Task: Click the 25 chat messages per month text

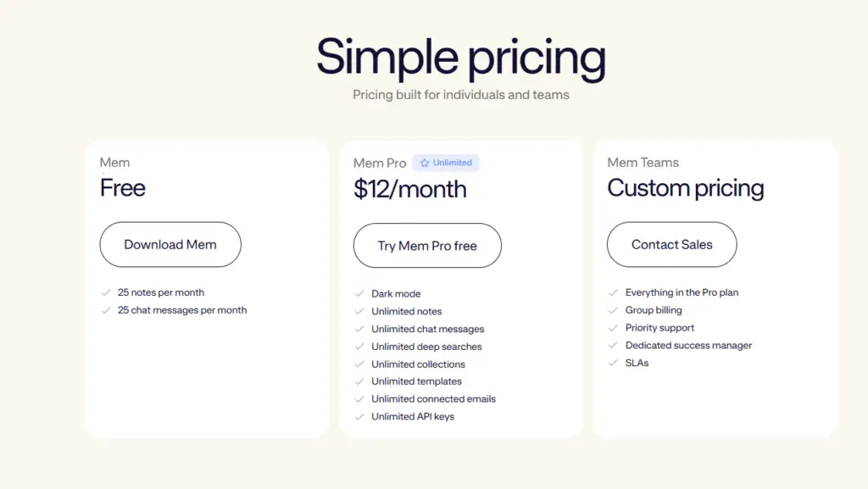Action: coord(182,310)
